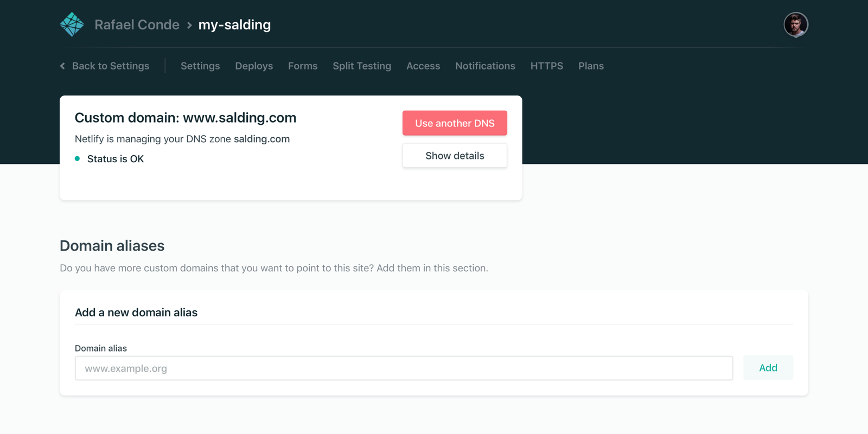Open the Forms section
The image size is (868, 434).
click(303, 66)
